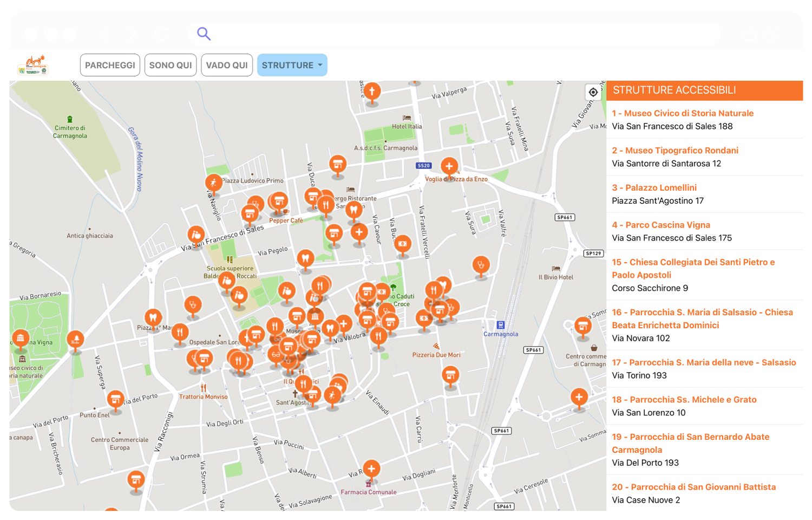Open the shop marker below Pizzeria Due Mori
Screen dimensions: 812x520
tap(450, 375)
